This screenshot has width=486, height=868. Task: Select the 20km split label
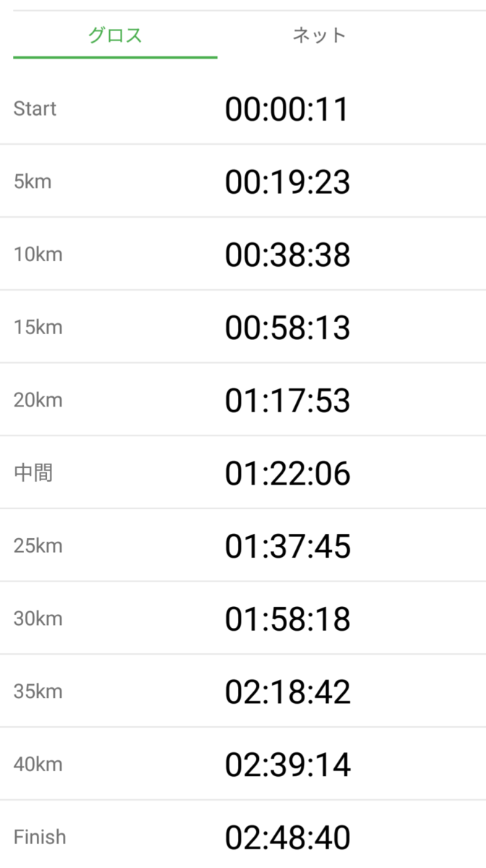38,401
